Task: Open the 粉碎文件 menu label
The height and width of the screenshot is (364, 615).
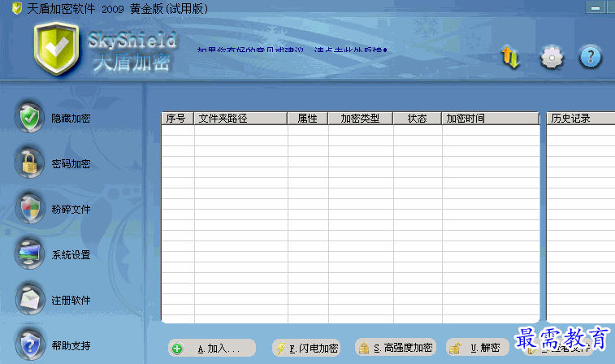Action: click(x=71, y=210)
